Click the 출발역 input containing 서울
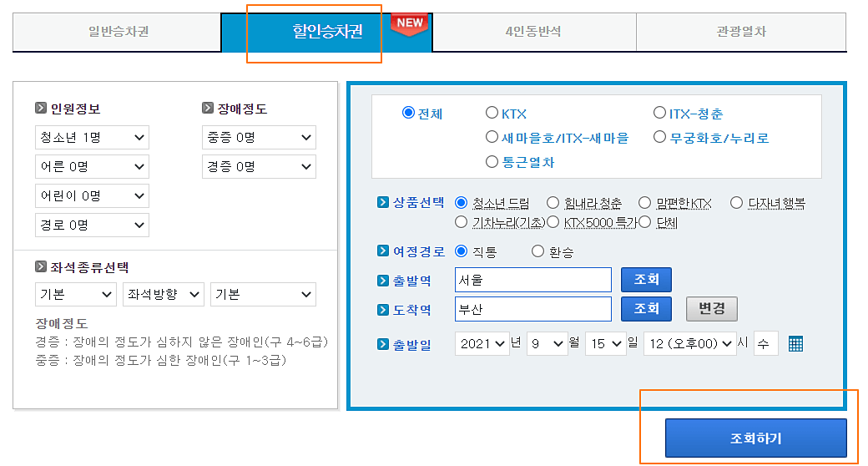 point(533,280)
